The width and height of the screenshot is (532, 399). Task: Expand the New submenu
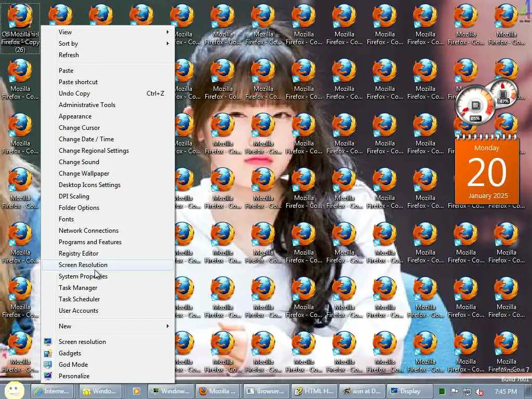click(x=108, y=326)
